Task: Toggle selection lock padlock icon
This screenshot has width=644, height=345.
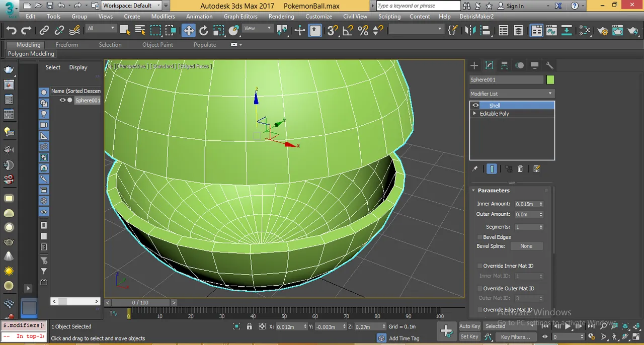Action: [x=249, y=326]
